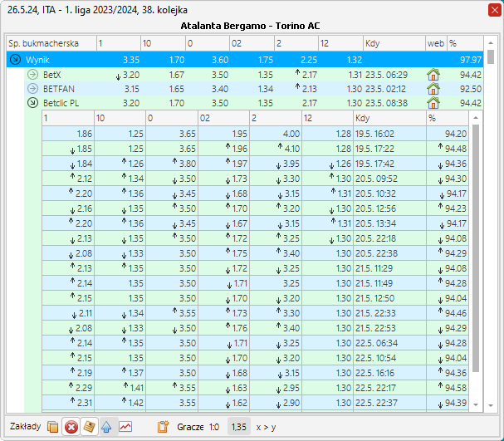The width and height of the screenshot is (504, 441).
Task: Open Betclic PL website via house icon
Action: pos(433,103)
